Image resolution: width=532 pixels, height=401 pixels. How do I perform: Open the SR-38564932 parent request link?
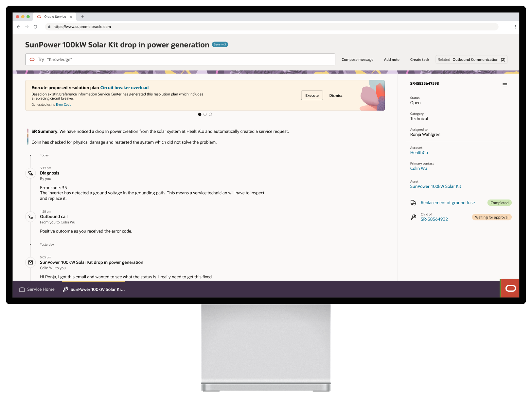click(x=434, y=219)
